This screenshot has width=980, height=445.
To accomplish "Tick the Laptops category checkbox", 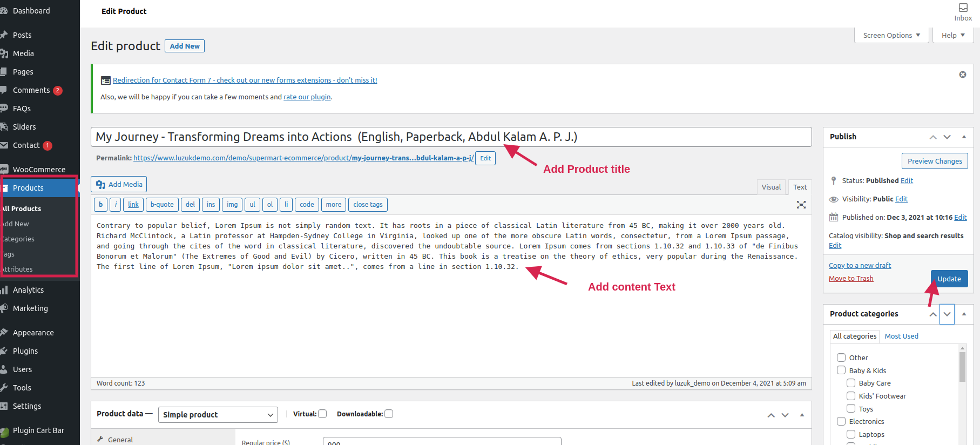I will (x=851, y=434).
